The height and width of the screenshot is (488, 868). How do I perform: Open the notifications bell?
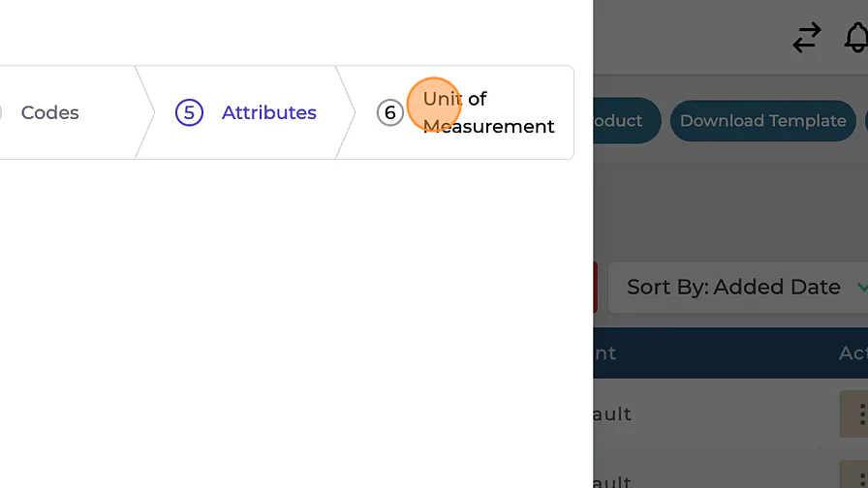point(856,38)
